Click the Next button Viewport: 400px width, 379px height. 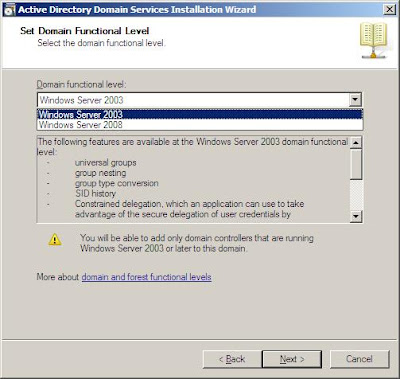pyautogui.click(x=292, y=359)
